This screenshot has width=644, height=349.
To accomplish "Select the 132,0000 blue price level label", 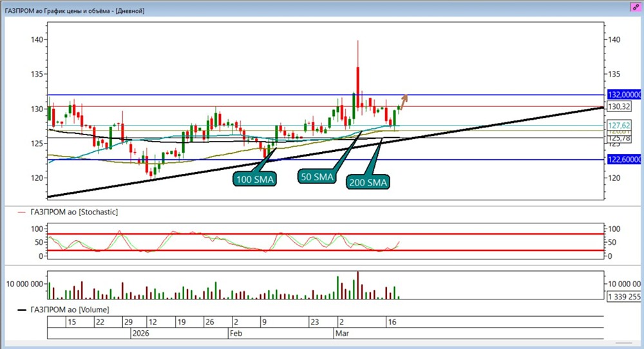I will [x=624, y=95].
